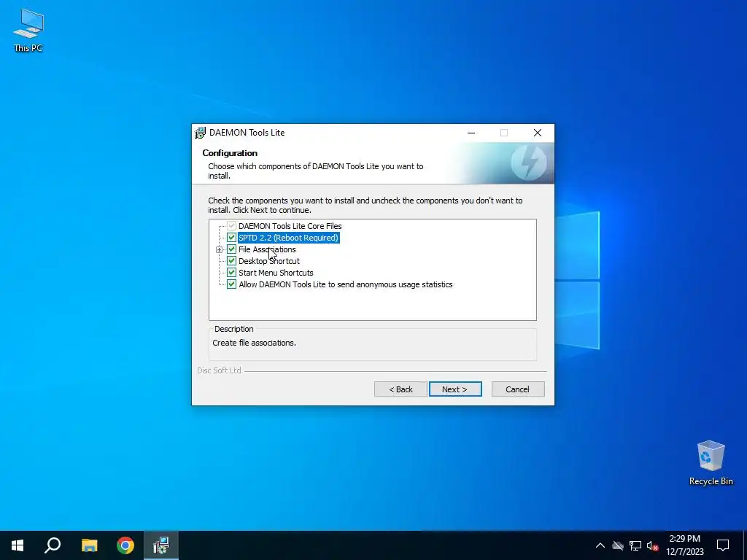Image resolution: width=747 pixels, height=560 pixels.
Task: Open the network status tray icon
Action: (635, 545)
